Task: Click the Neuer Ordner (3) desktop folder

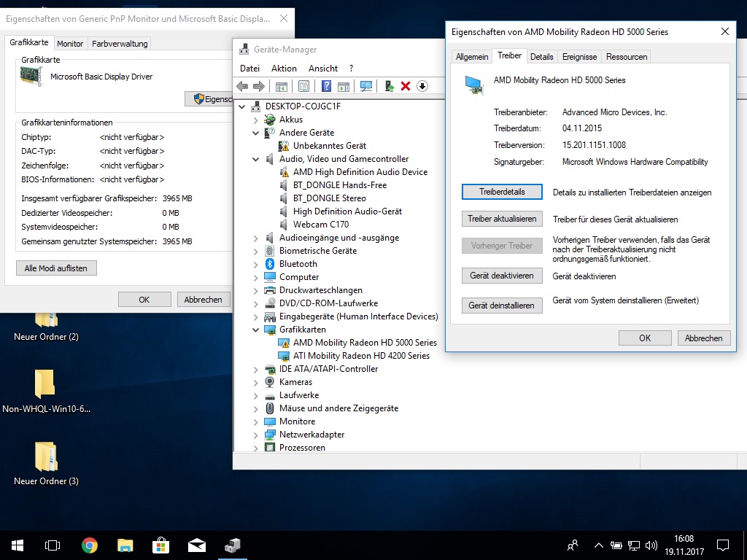Action: [x=46, y=463]
